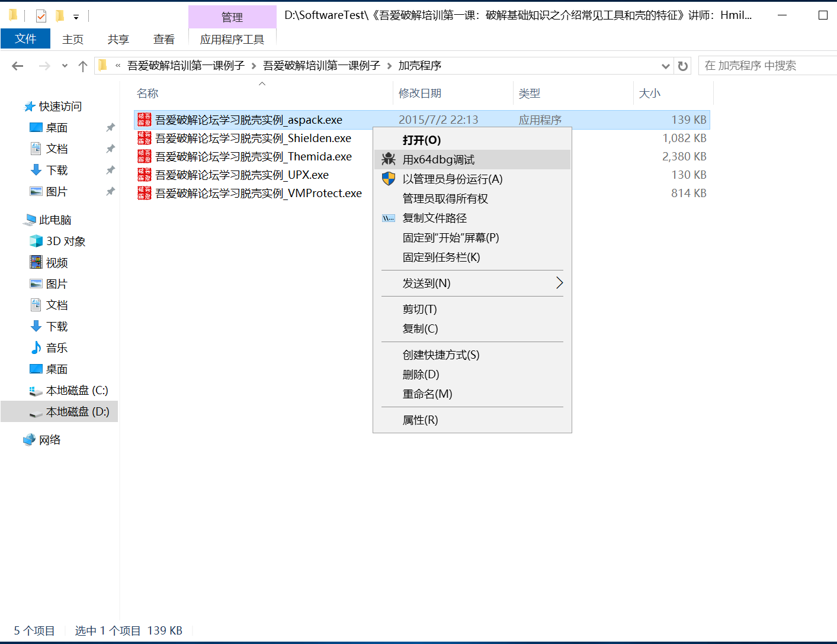The width and height of the screenshot is (837, 644).
Task: Go back with the left arrow button
Action: pyautogui.click(x=18, y=66)
